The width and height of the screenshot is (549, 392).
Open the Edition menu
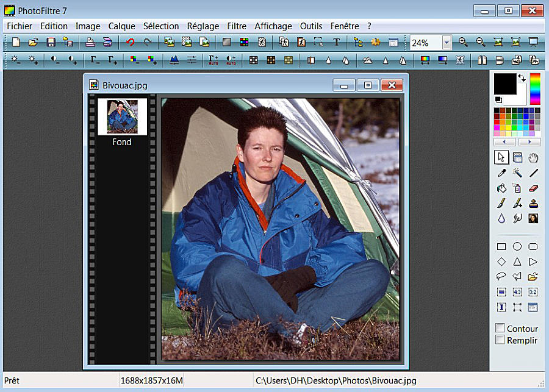tap(54, 26)
